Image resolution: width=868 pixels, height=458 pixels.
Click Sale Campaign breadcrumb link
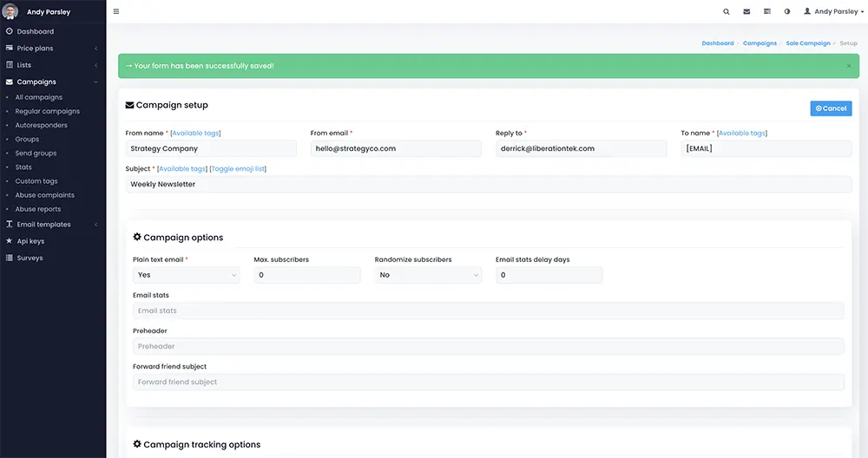(x=807, y=43)
